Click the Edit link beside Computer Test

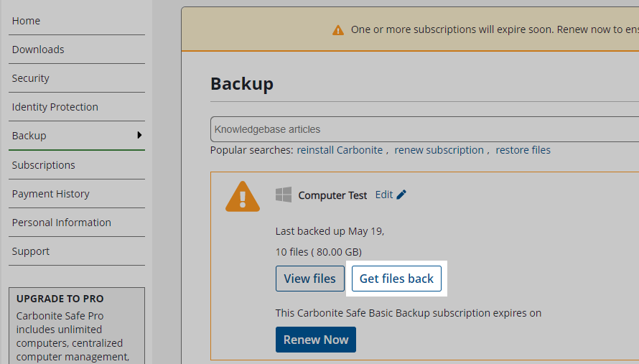pos(384,195)
